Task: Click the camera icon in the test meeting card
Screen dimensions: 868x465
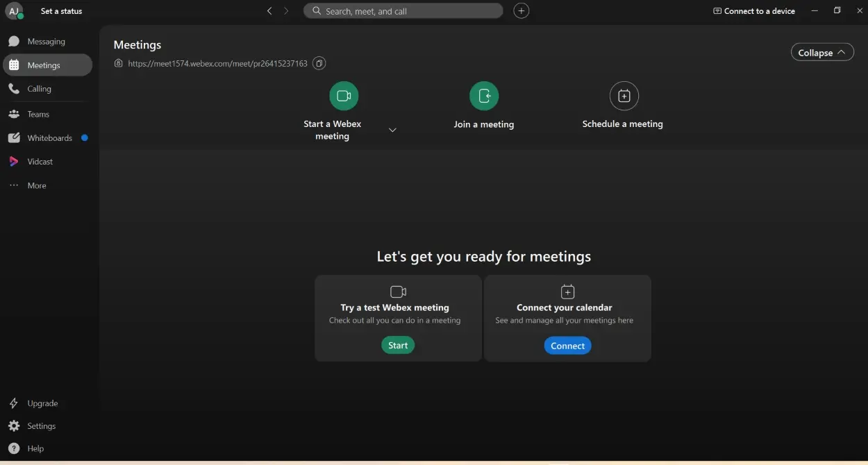Action: point(398,291)
